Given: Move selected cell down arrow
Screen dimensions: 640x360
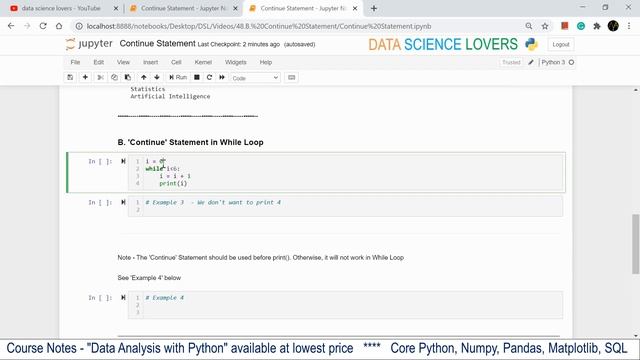Looking at the screenshot, I should [157, 77].
